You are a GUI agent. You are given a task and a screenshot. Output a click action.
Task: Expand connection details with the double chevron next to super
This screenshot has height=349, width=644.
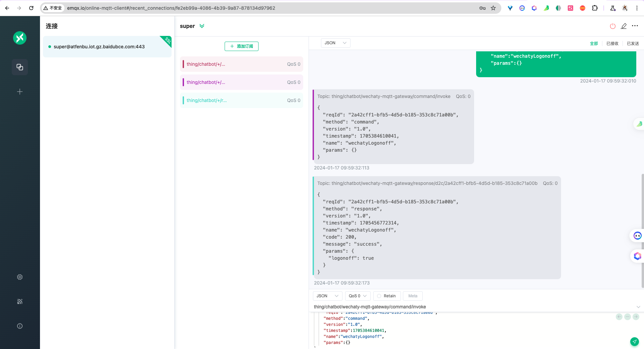[202, 26]
